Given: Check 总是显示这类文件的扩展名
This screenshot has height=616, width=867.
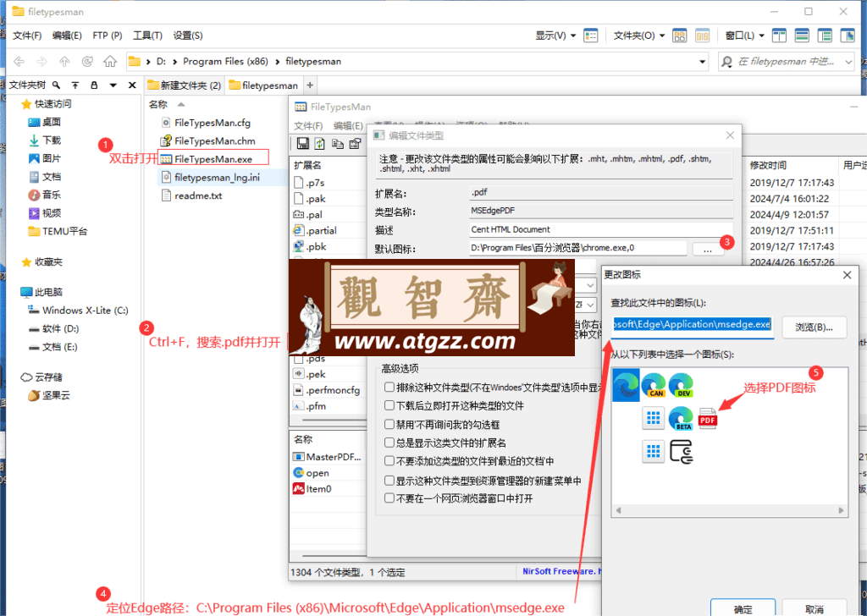Looking at the screenshot, I should pos(389,443).
